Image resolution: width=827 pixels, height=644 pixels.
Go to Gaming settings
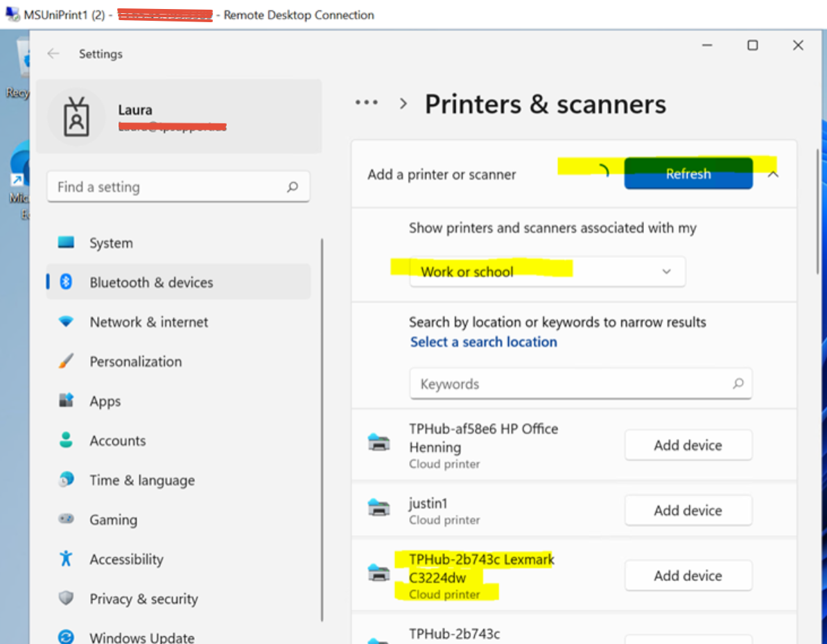point(178,519)
